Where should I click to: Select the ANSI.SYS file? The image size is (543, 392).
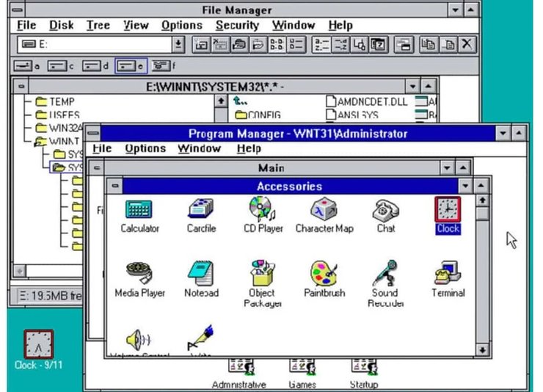pos(352,115)
